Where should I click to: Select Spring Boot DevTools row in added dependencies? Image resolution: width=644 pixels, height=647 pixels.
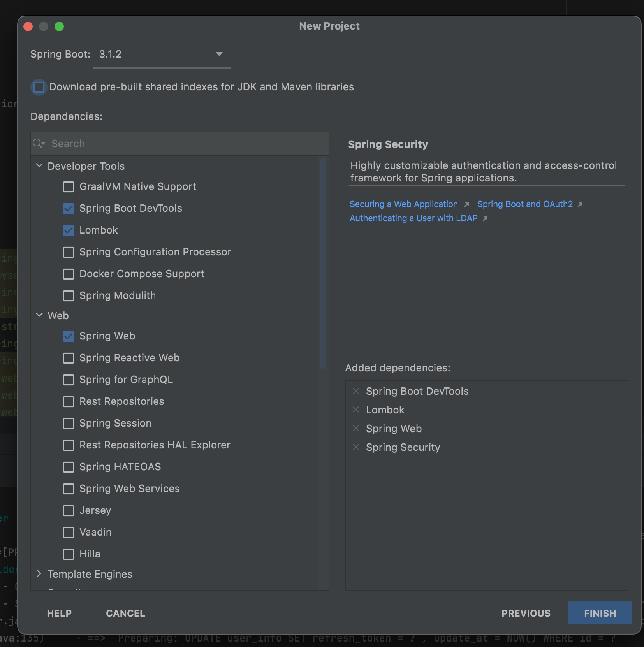coord(487,391)
